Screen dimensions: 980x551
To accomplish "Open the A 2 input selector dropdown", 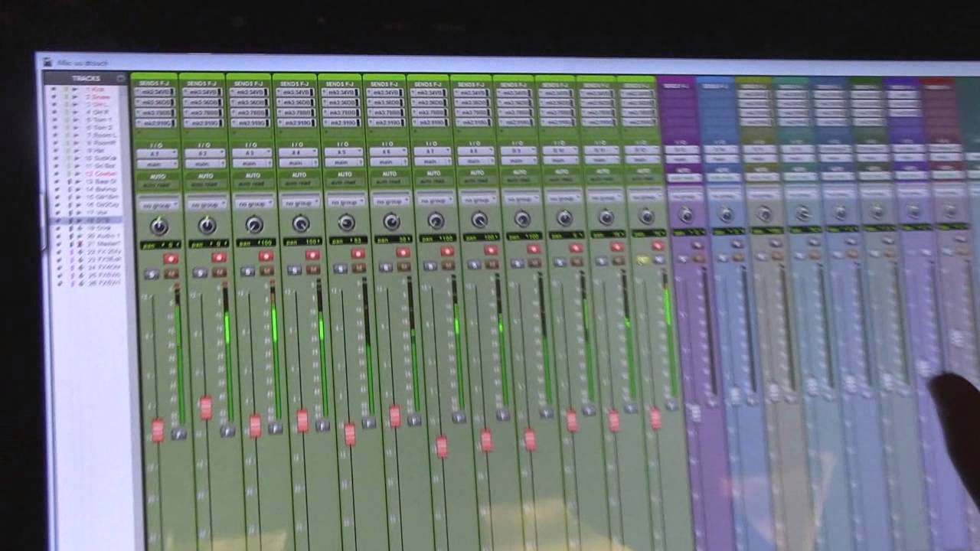I will click(204, 153).
